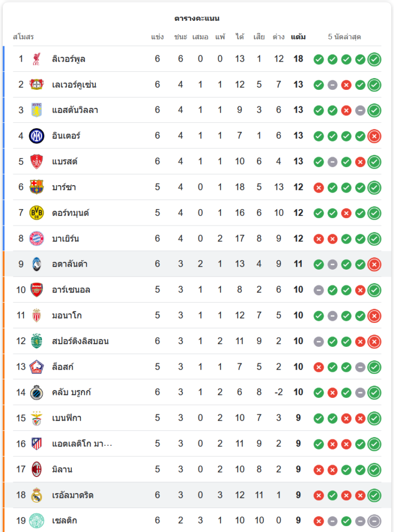The image size is (394, 532).
Task: Click the Aston Villa crest icon
Action: [x=37, y=110]
